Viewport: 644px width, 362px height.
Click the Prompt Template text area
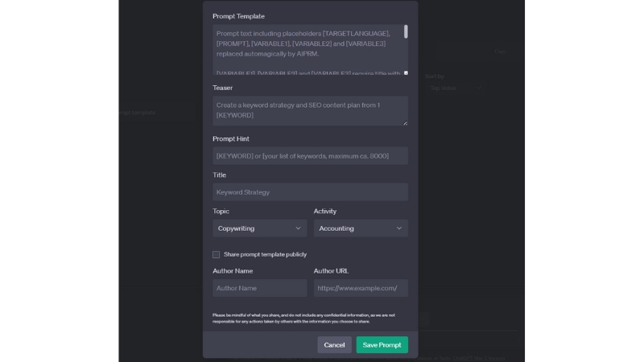(x=308, y=50)
